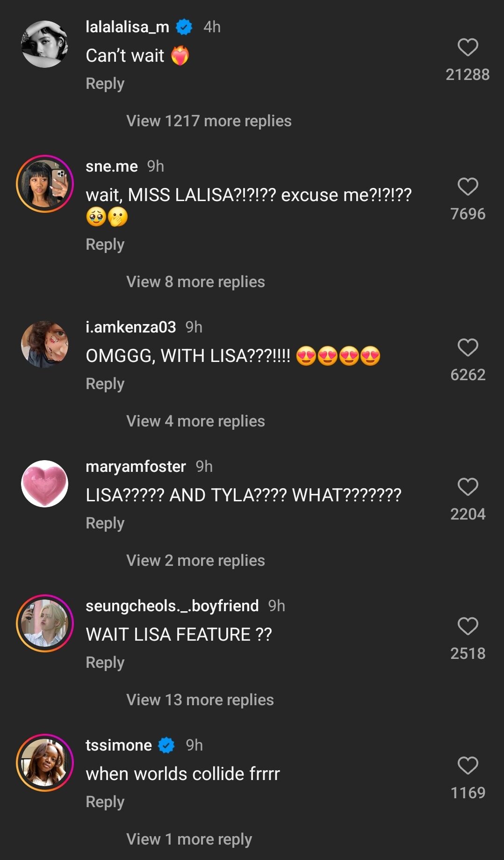Viewport: 504px width, 860px height.
Task: Reply to lalalalisa_m's comment
Action: tap(105, 84)
